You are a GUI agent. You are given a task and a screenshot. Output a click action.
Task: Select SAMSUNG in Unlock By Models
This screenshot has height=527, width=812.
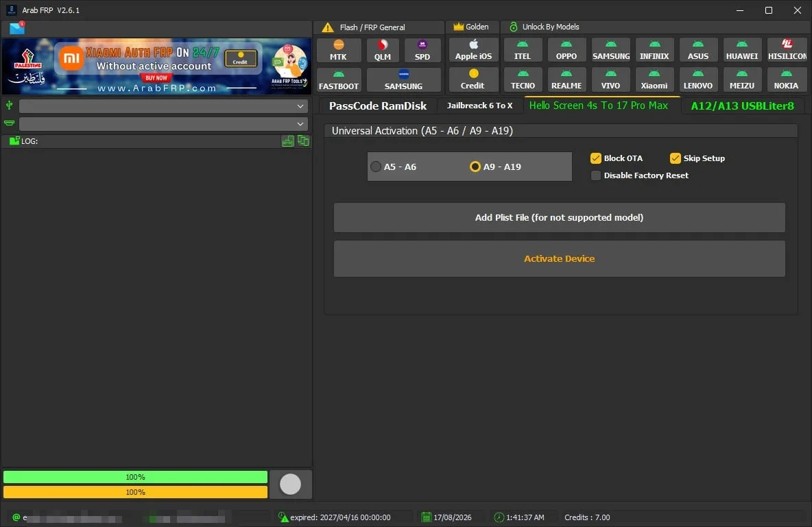tap(611, 50)
